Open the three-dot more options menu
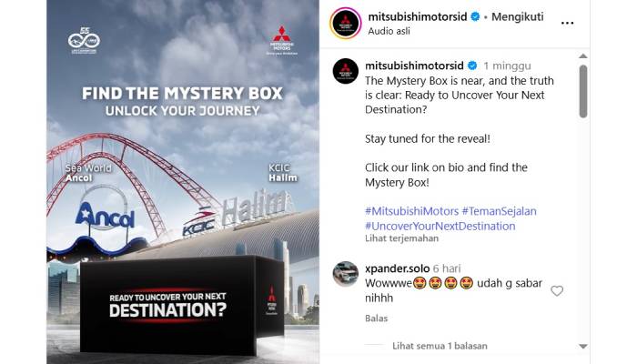 [x=567, y=23]
